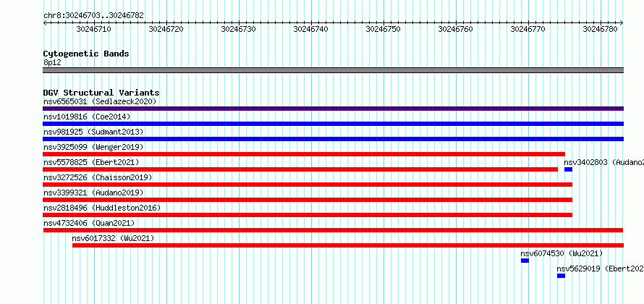
Task: Click the DGV Structural Variants track title
Action: [x=101, y=93]
